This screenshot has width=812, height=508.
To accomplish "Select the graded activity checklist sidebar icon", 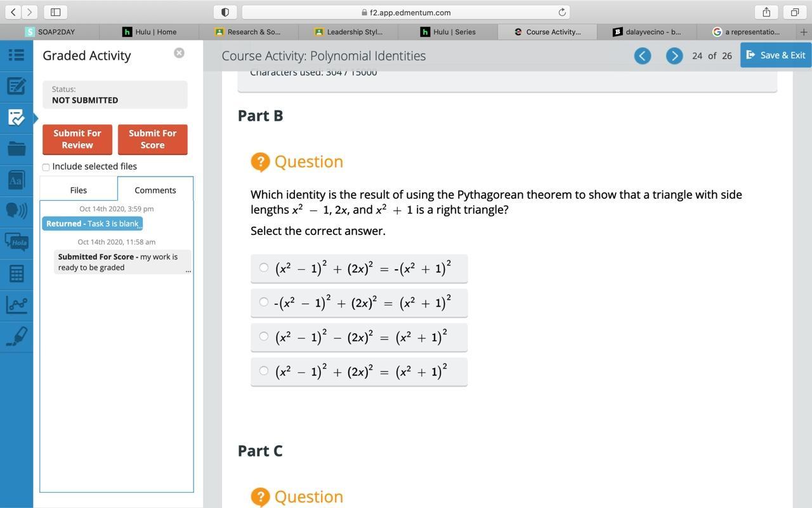I will click(16, 117).
